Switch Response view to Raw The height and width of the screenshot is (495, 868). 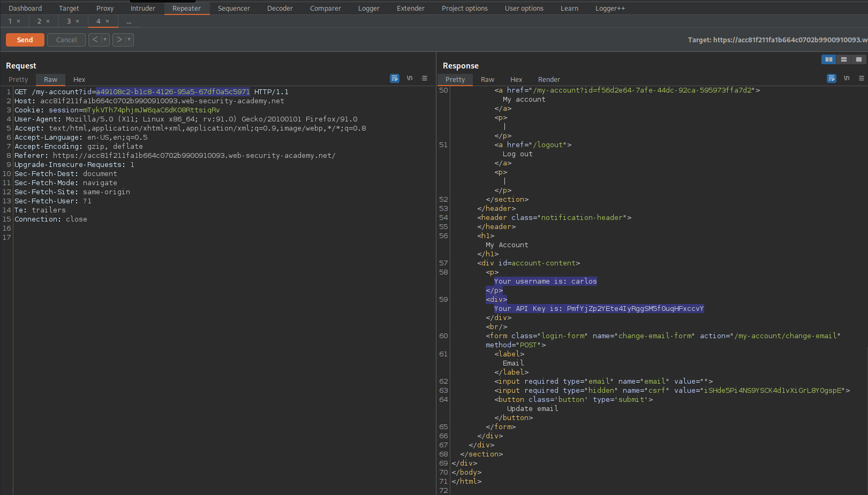pos(488,79)
